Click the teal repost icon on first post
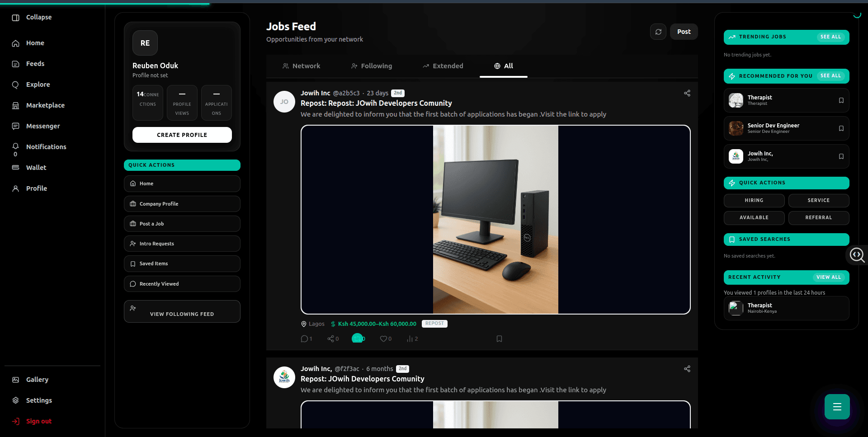This screenshot has height=437, width=868. 358,338
